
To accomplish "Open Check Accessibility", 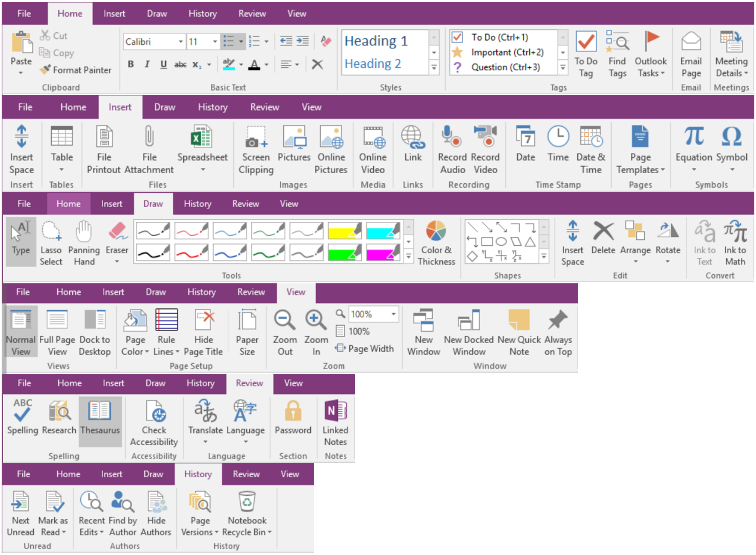I will point(154,424).
